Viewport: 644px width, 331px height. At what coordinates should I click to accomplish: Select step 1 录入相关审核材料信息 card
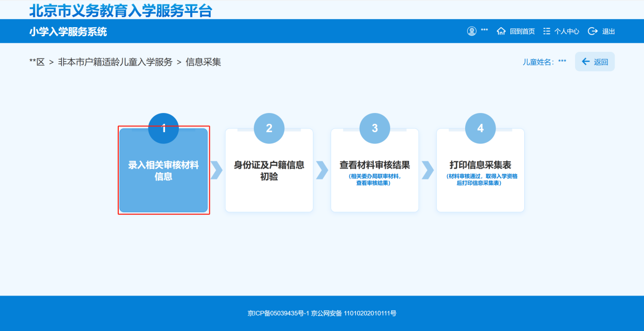click(x=163, y=170)
